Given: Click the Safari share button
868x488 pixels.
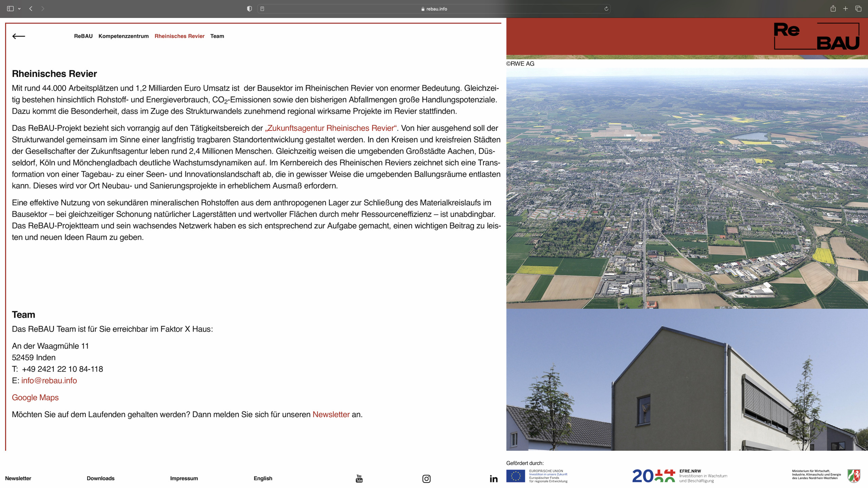Looking at the screenshot, I should point(833,9).
